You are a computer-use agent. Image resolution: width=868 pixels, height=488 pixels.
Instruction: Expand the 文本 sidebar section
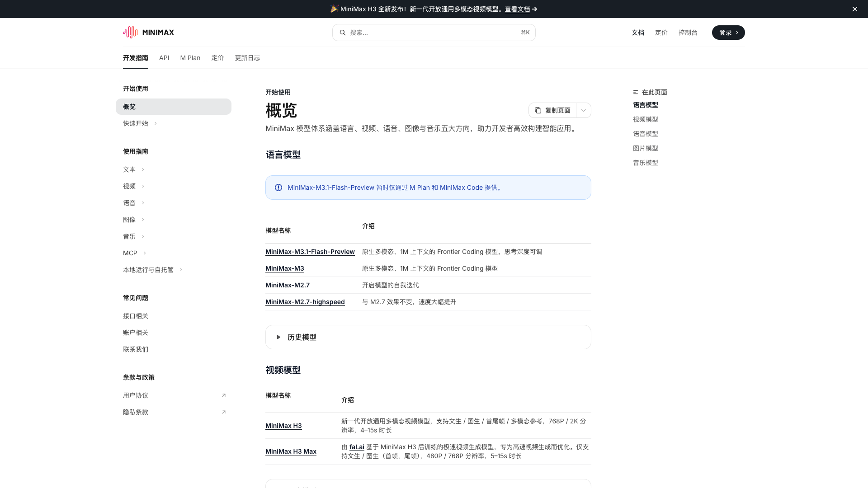[x=143, y=169]
